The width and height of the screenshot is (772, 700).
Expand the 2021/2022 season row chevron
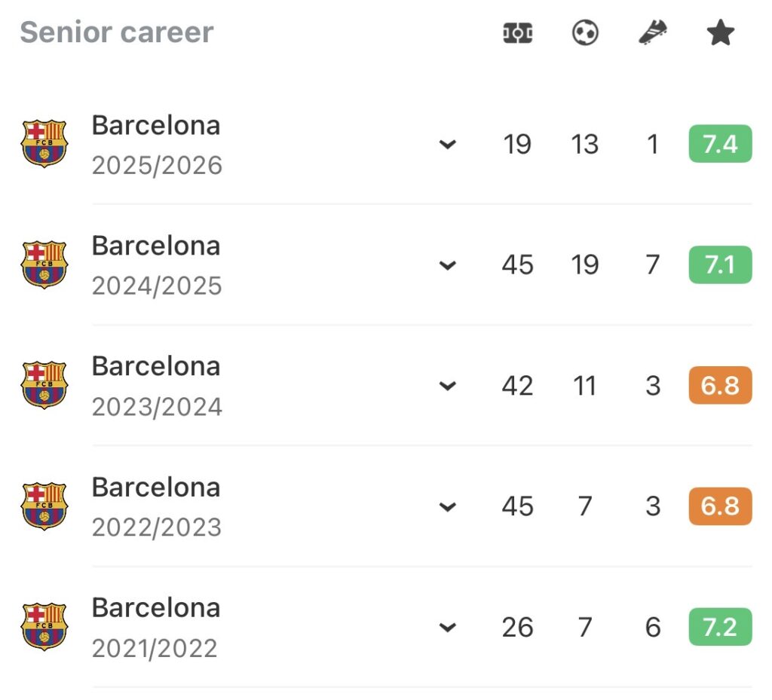point(448,627)
